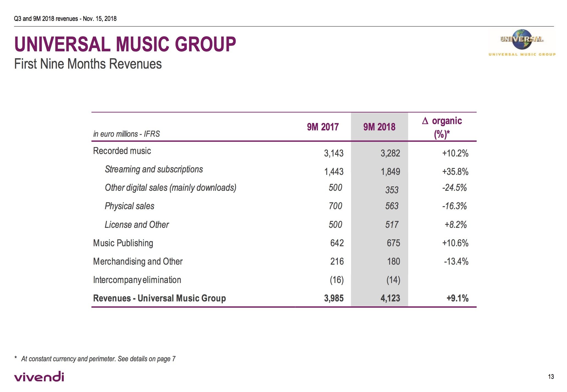This screenshot has width=567, height=392.
Task: Click the +9.1% total organic change
Action: coord(457,298)
